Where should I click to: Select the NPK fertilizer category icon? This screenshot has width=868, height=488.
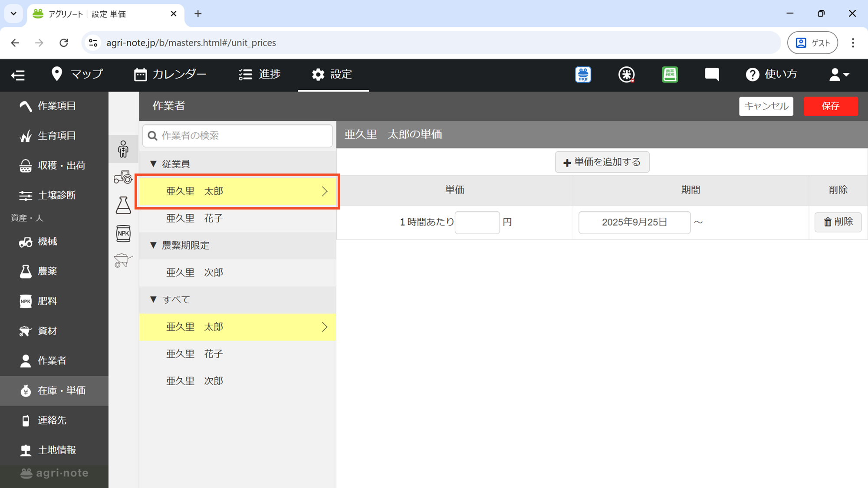123,233
